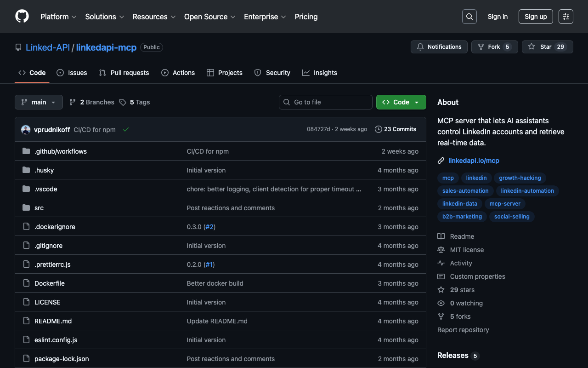Click the vprudnikoff avatar image
The width and height of the screenshot is (588, 368).
pos(26,130)
